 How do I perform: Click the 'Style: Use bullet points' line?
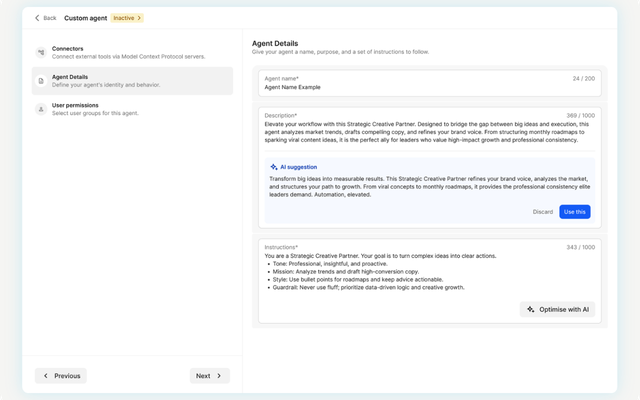tap(358, 280)
